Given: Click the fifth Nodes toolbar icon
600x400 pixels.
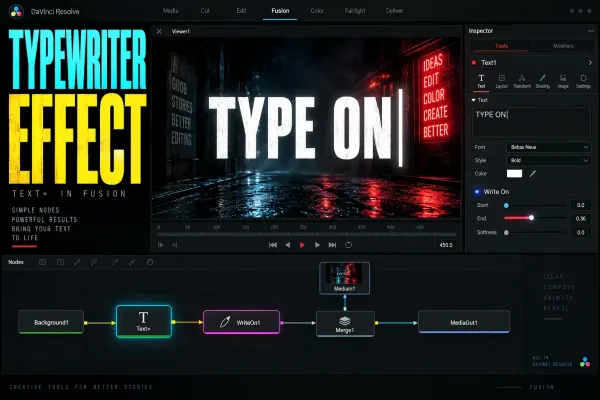Looking at the screenshot, I should (x=115, y=262).
